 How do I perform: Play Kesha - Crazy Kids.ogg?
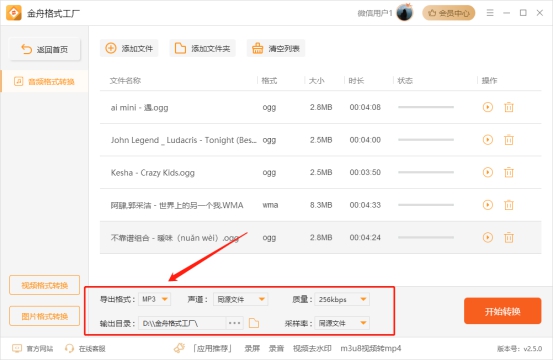click(488, 172)
